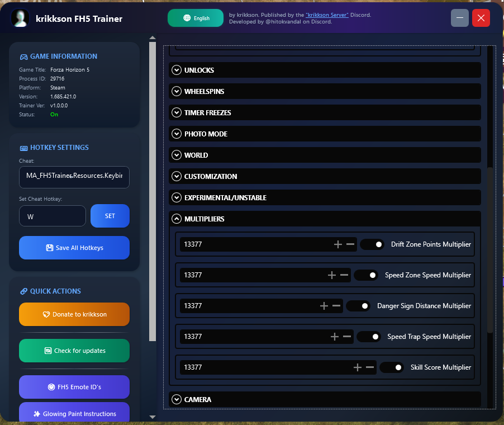This screenshot has height=425, width=504.
Task: Click the cheat list scrollbar thumb
Action: click(x=490, y=251)
